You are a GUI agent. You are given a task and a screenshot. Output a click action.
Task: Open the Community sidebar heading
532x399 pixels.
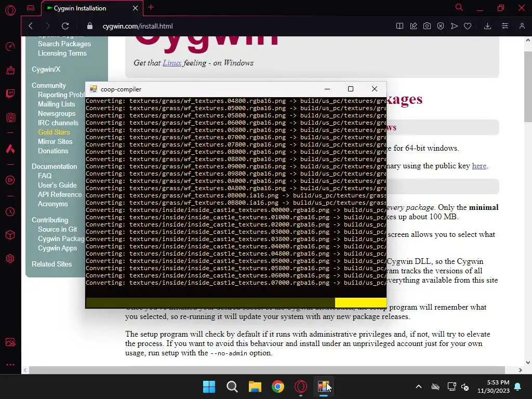pos(48,86)
